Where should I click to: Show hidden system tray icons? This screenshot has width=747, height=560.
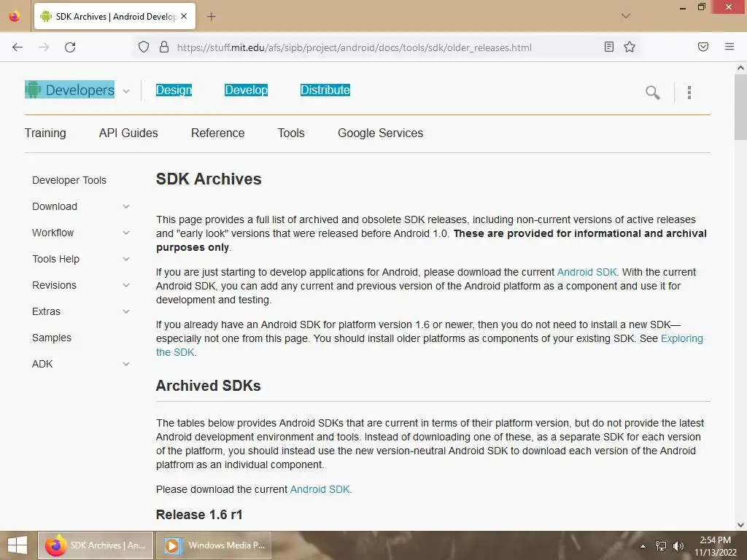tap(643, 546)
